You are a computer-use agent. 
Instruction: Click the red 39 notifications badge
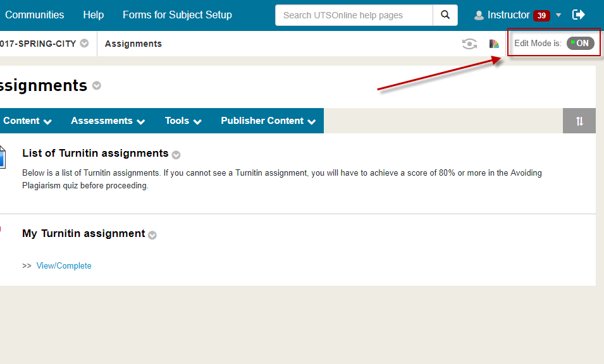tap(541, 15)
